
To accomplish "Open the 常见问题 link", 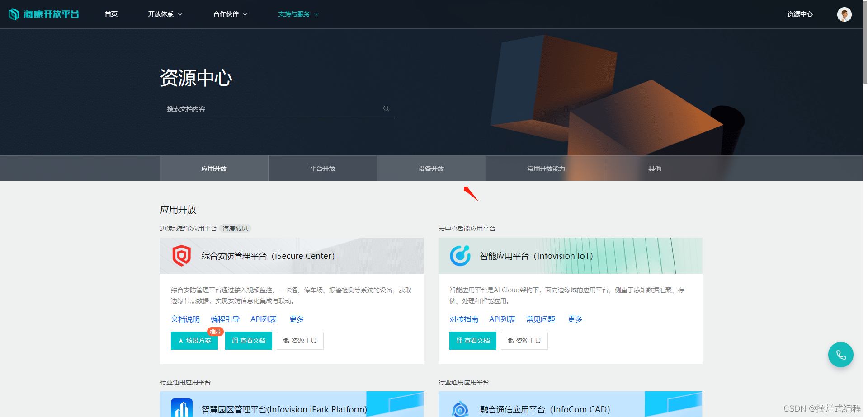I will point(541,319).
